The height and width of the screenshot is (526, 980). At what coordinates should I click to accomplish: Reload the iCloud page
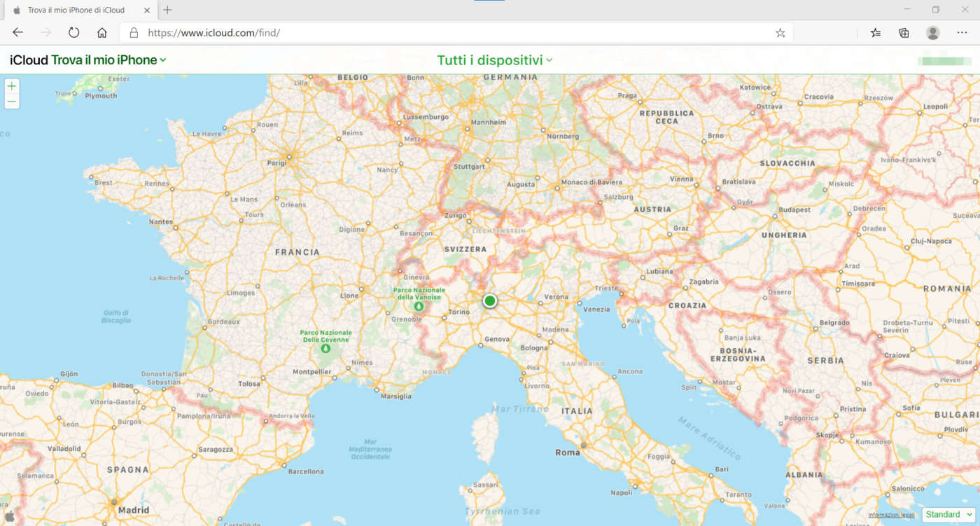click(73, 33)
